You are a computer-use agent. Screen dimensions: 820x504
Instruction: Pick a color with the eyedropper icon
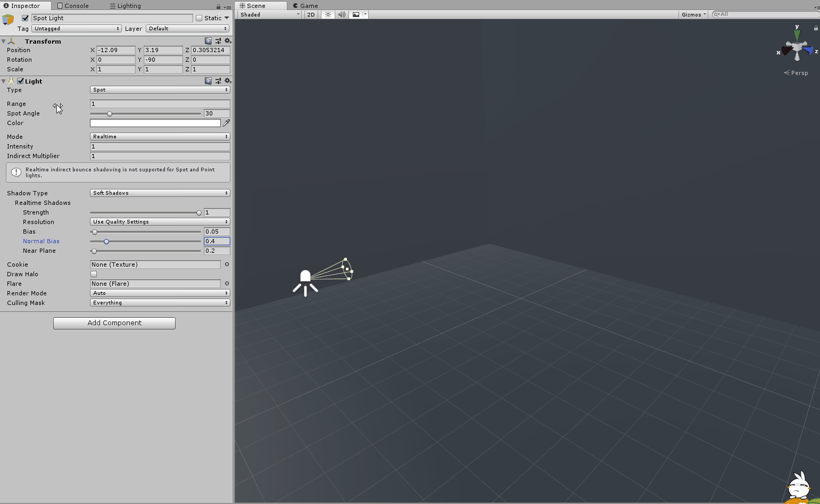[x=227, y=123]
